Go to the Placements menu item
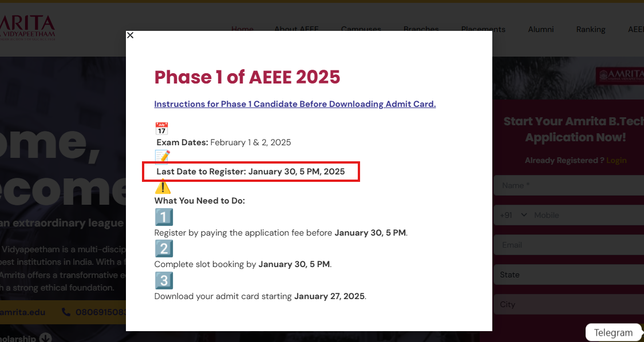Viewport: 644px width, 342px height. [483, 29]
